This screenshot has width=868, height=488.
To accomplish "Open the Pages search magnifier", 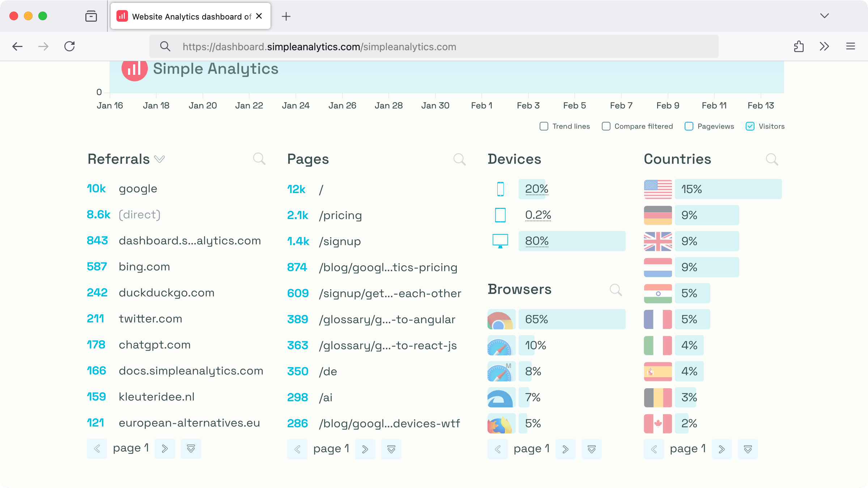I will tap(459, 159).
